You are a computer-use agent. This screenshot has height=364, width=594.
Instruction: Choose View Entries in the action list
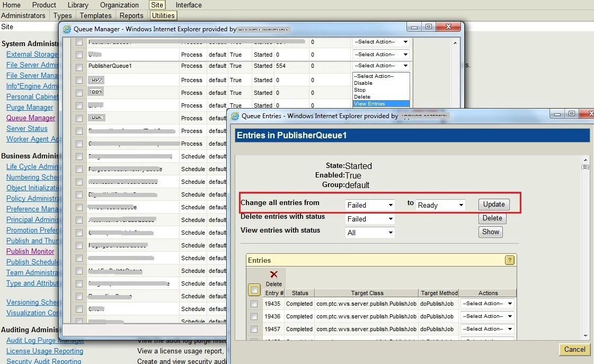[381, 104]
